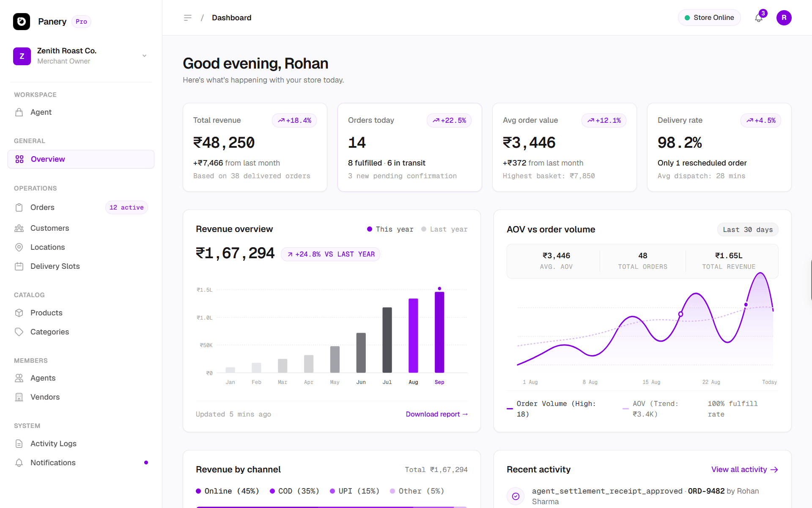Open the user avatar R
812x508 pixels.
[784, 18]
